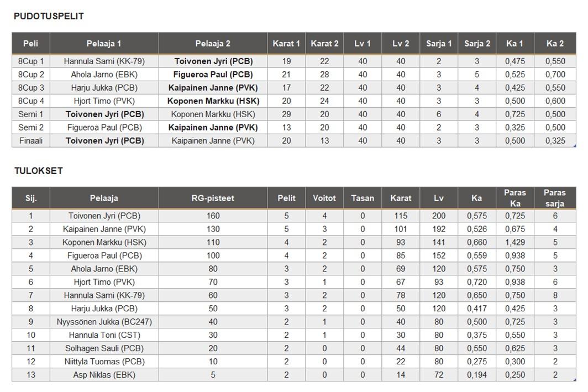Click the TULOKSET section heading
This screenshot has height=392, width=588.
(38, 171)
